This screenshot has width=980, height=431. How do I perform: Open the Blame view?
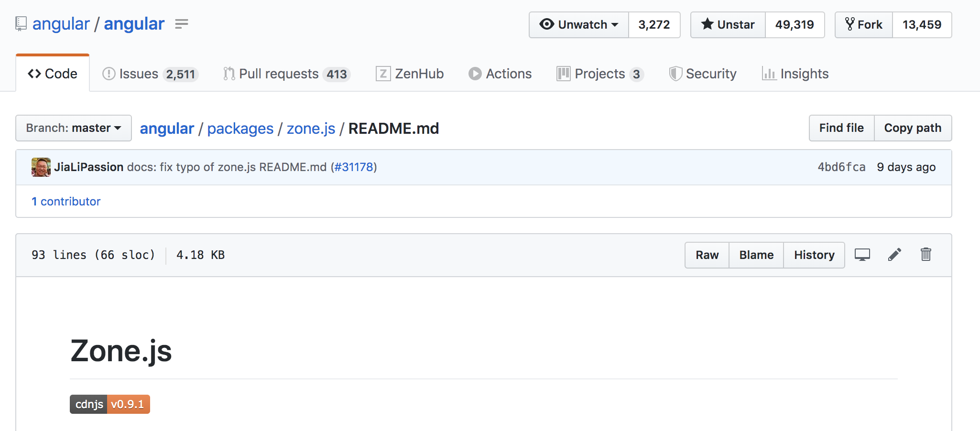click(756, 255)
